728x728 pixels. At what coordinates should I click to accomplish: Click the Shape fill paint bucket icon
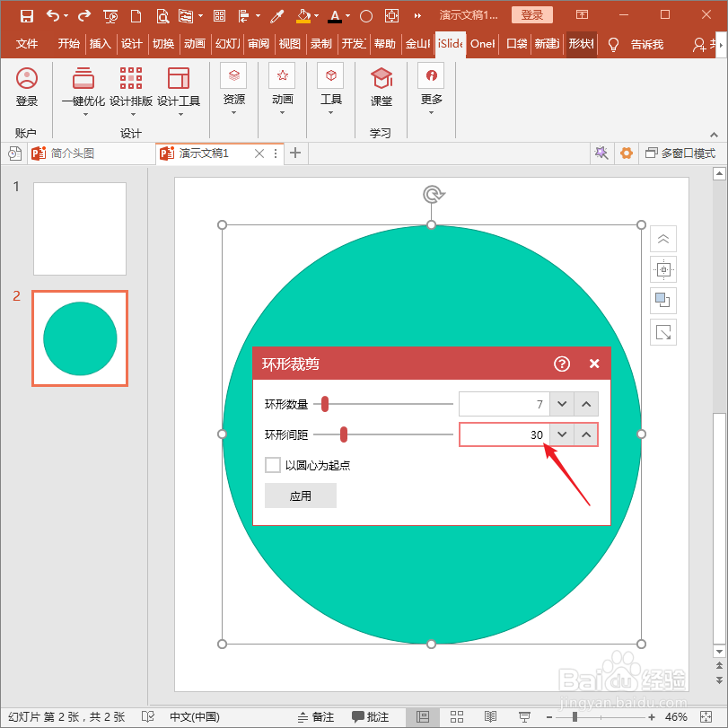pos(303,16)
